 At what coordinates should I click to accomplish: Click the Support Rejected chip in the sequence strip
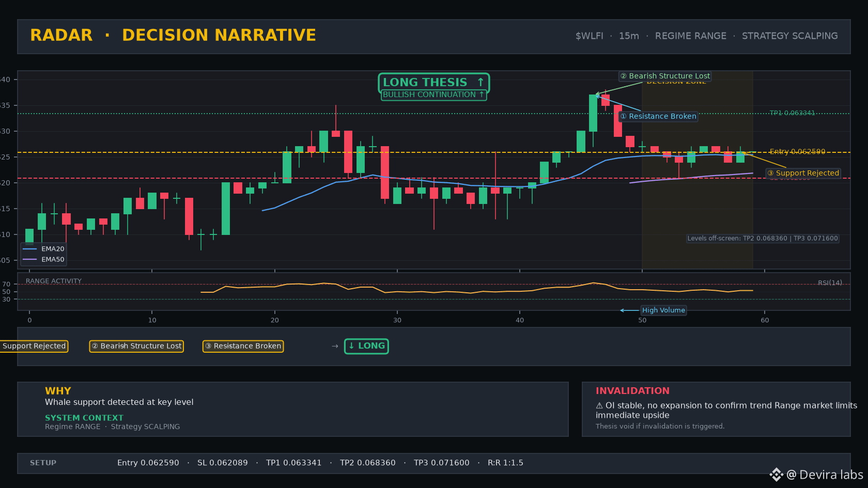[x=34, y=346]
